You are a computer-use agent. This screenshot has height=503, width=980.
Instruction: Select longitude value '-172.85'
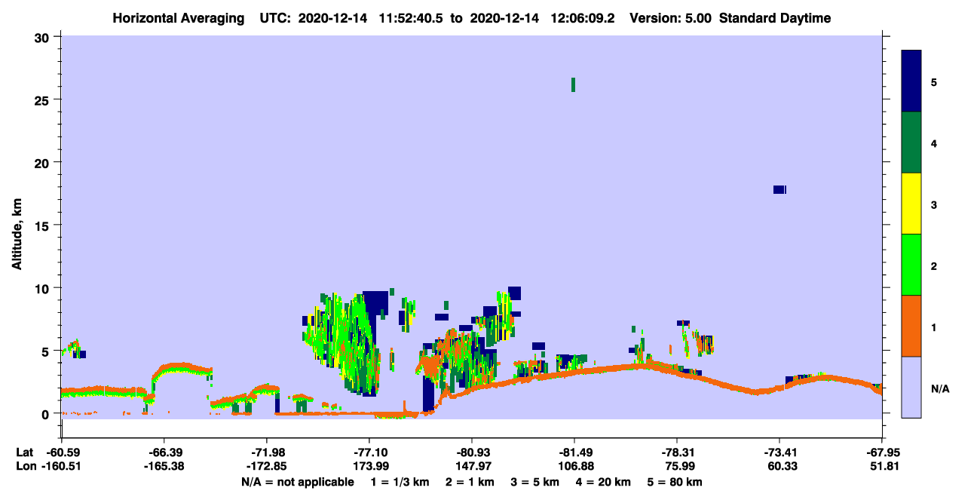click(x=267, y=467)
